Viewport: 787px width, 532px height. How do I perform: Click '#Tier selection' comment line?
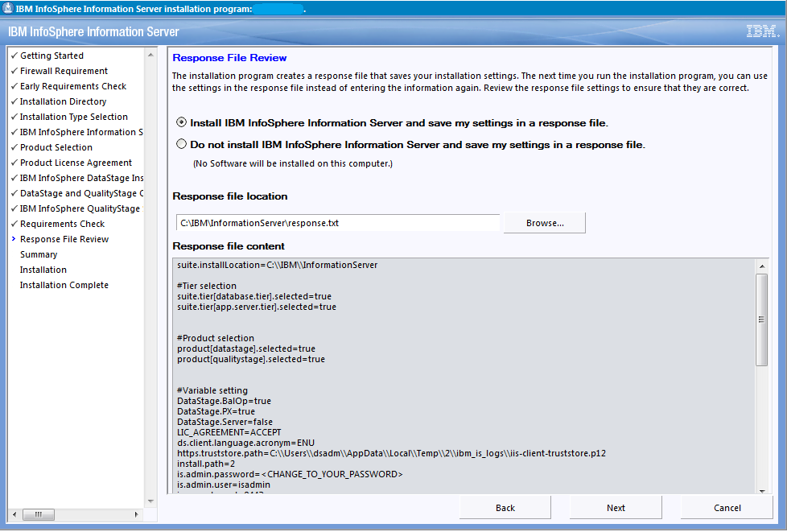point(207,286)
